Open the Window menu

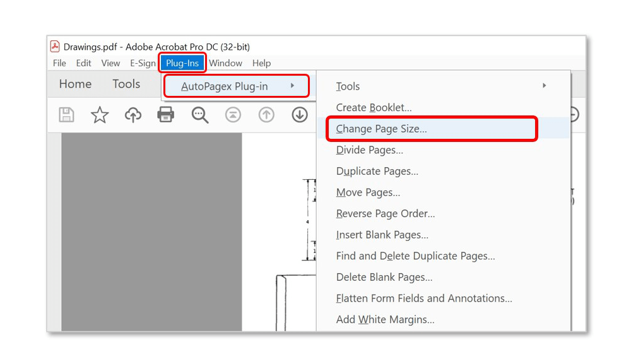[225, 63]
